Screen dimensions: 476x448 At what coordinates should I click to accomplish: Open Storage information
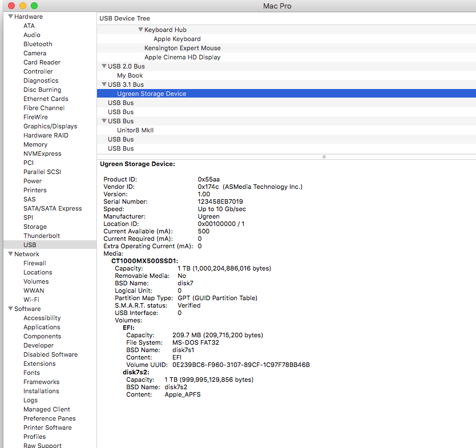click(x=35, y=227)
